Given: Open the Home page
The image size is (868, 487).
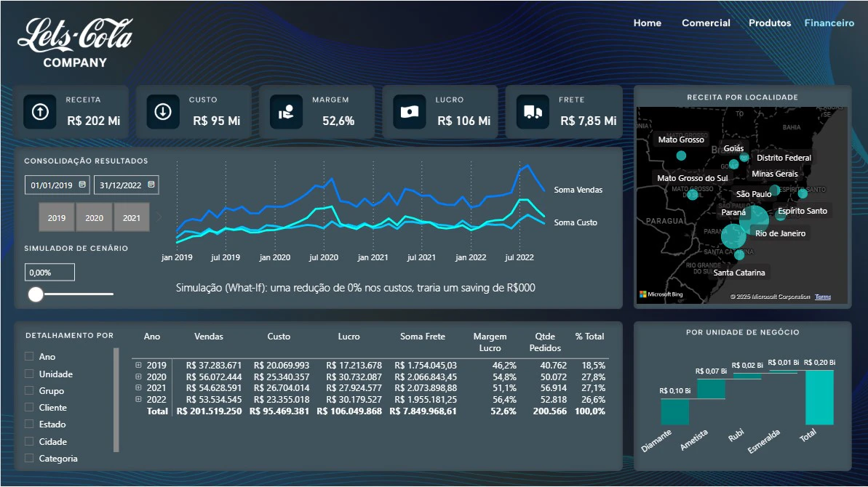Looking at the screenshot, I should pyautogui.click(x=647, y=23).
